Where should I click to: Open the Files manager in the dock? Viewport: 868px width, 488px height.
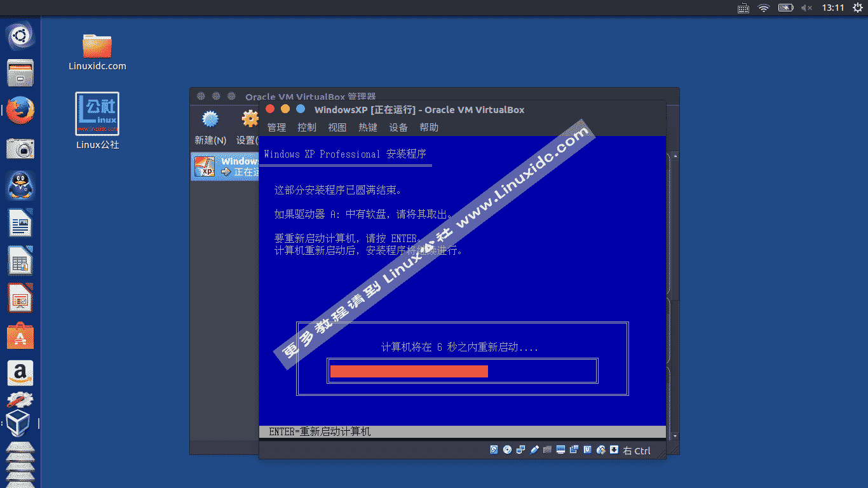click(20, 74)
